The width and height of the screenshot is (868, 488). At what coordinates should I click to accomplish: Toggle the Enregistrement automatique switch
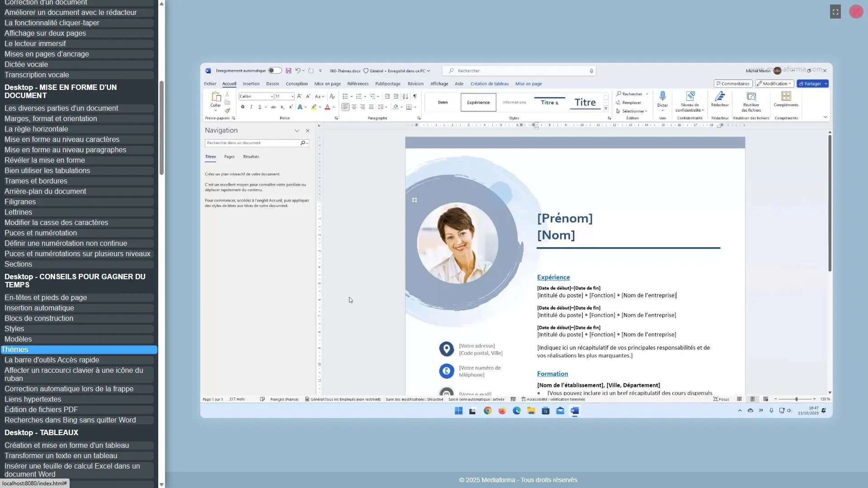point(275,70)
